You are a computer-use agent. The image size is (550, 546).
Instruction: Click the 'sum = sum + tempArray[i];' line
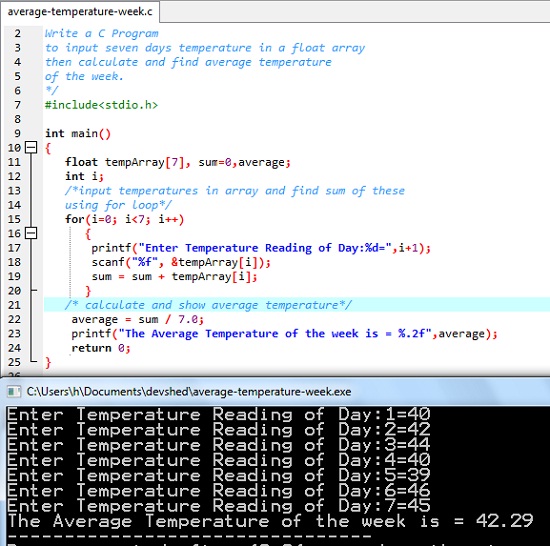point(174,277)
